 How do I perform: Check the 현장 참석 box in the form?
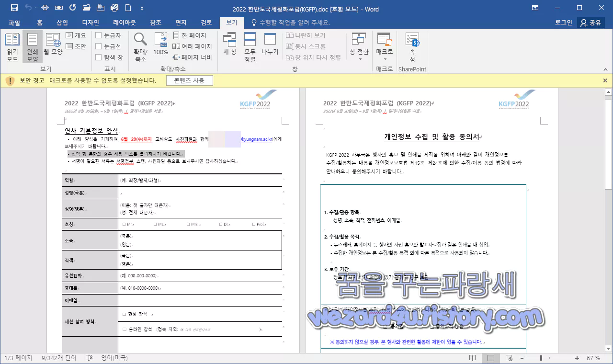124,314
